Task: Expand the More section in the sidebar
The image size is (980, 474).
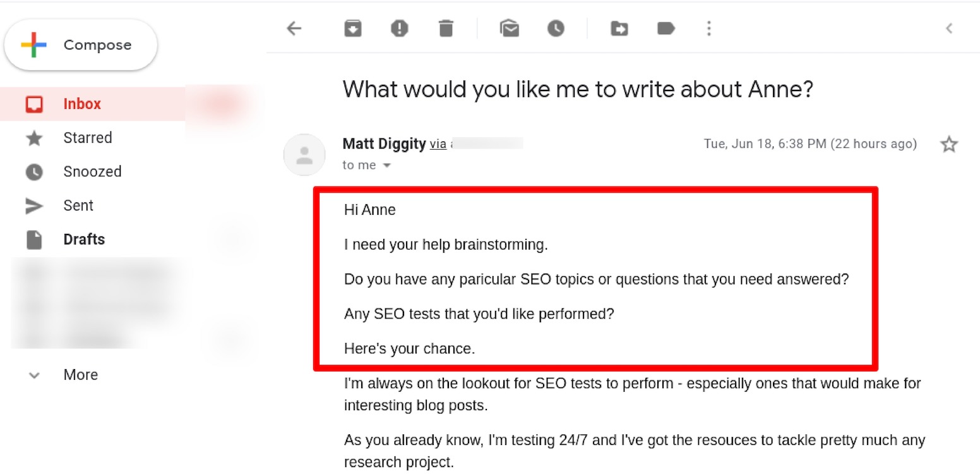Action: click(x=80, y=374)
